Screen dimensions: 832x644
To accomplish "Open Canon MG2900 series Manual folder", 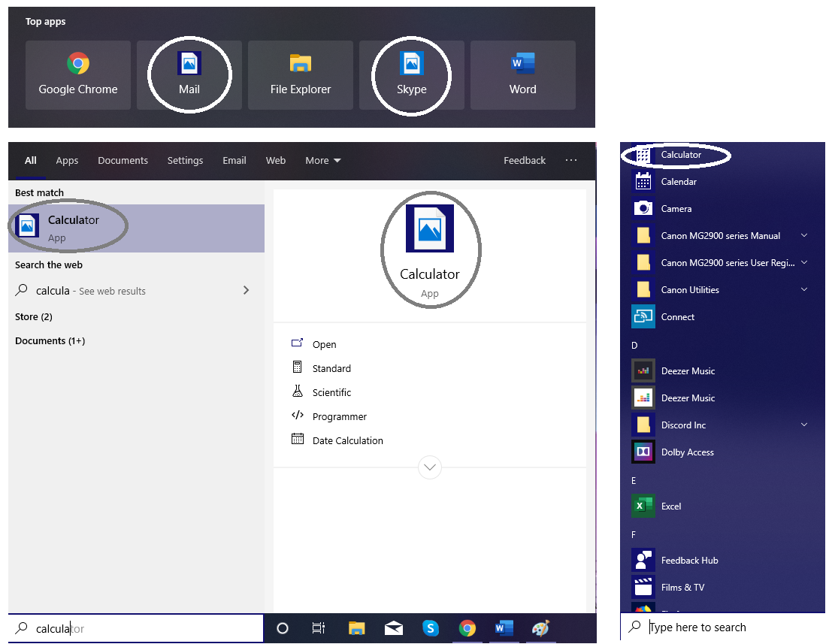I will pyautogui.click(x=720, y=235).
